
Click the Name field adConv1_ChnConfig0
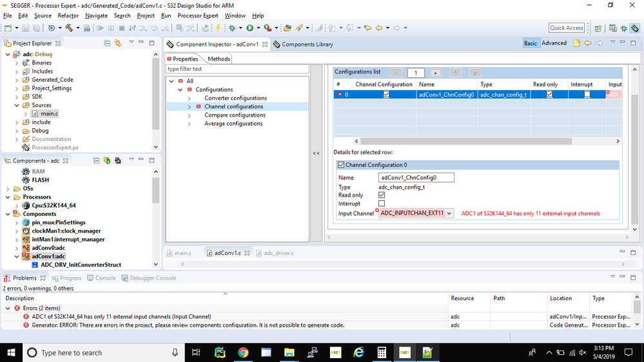coord(416,178)
